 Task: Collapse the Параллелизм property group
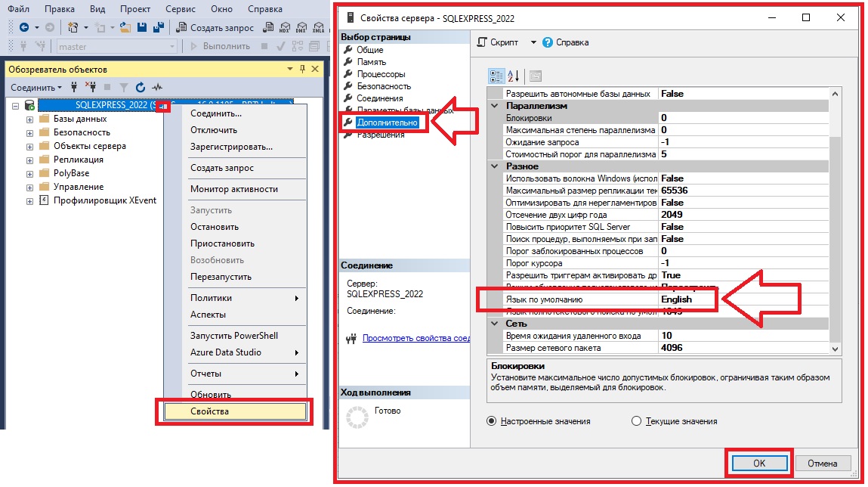[495, 106]
